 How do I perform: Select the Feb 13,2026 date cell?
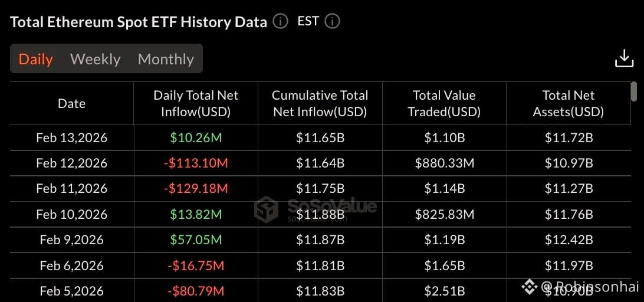click(72, 137)
